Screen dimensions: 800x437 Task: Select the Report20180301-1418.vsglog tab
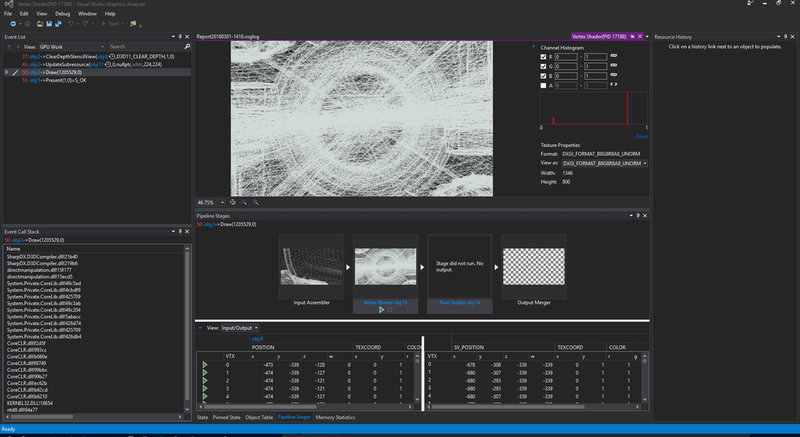228,37
